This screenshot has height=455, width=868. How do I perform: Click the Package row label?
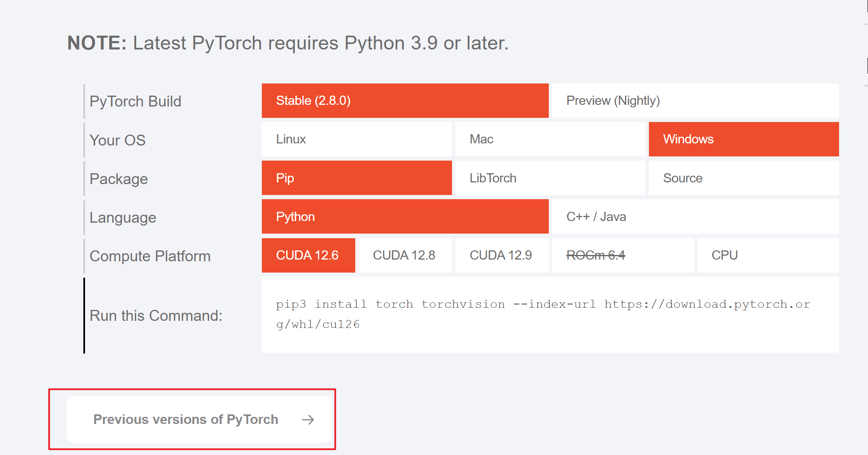[119, 179]
